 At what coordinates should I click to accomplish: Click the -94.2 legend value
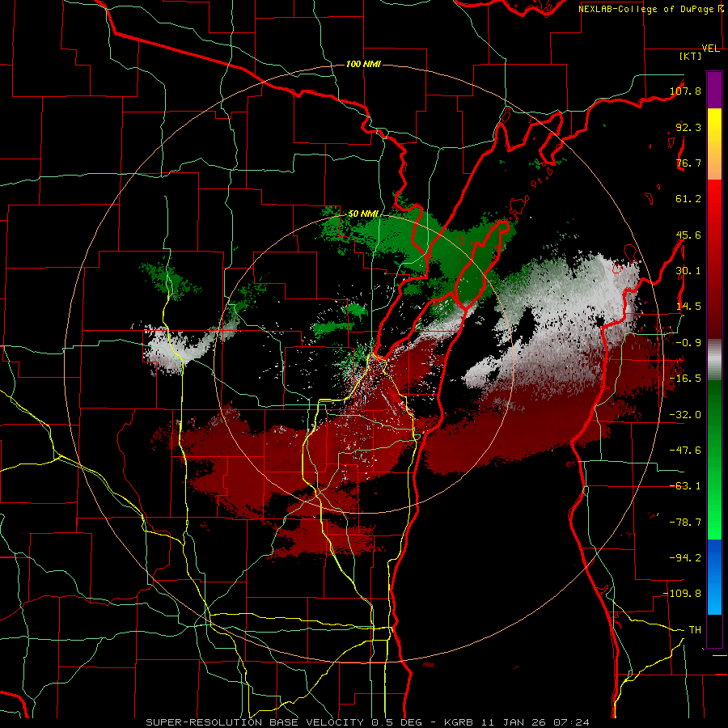pyautogui.click(x=685, y=557)
